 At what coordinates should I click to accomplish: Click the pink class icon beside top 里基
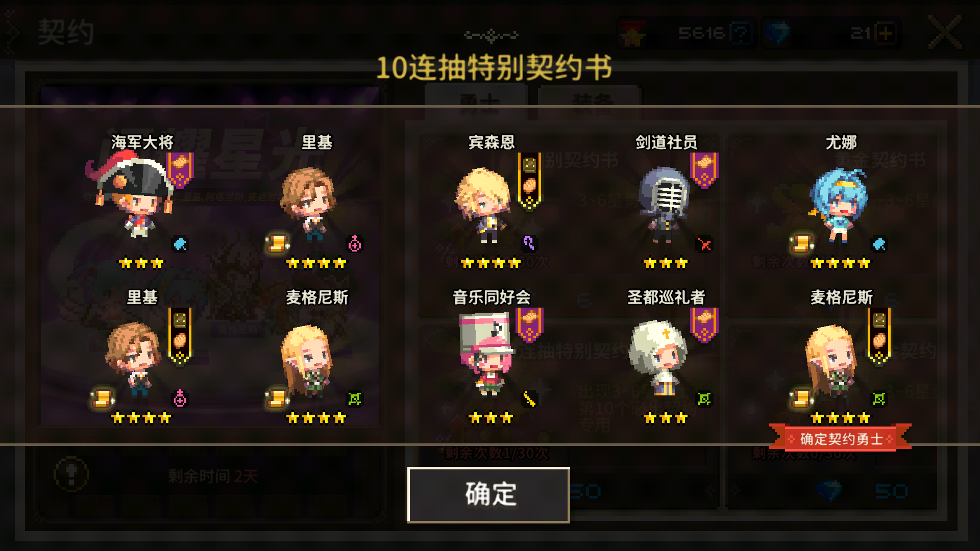coord(355,244)
